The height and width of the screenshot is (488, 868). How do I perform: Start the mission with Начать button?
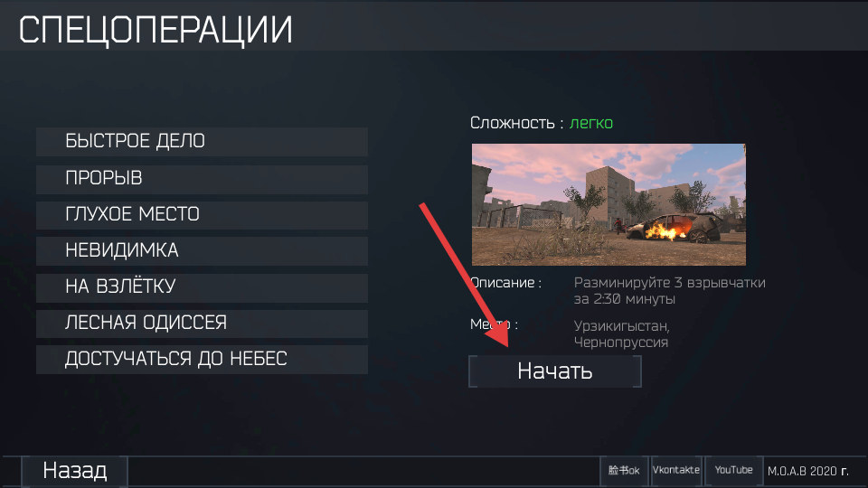click(554, 371)
